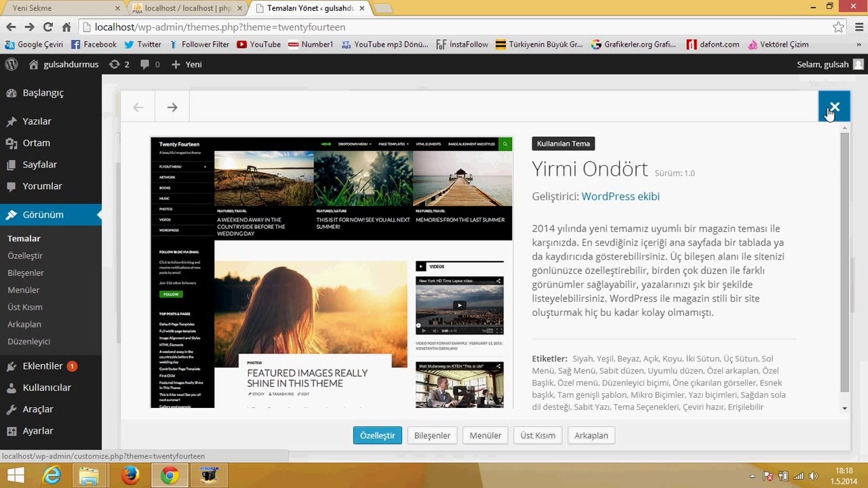The width and height of the screenshot is (868, 488).
Task: Click the address bar URL field
Action: pos(454,27)
